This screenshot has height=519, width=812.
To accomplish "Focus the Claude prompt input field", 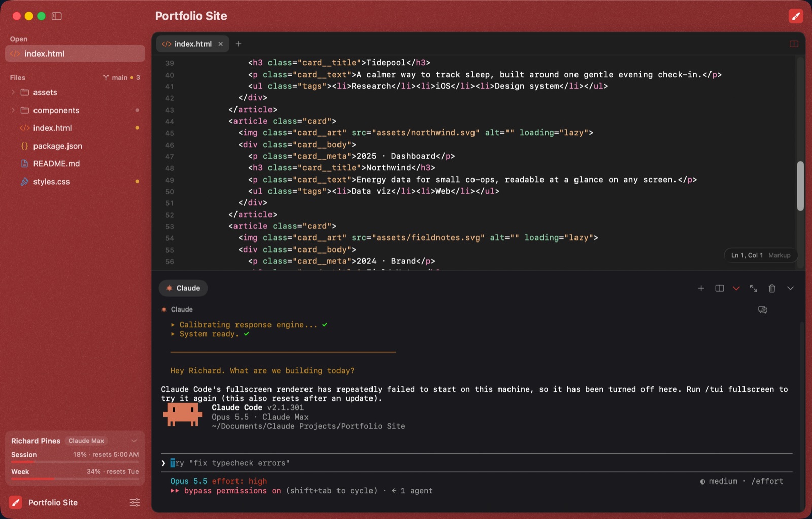I will (477, 463).
